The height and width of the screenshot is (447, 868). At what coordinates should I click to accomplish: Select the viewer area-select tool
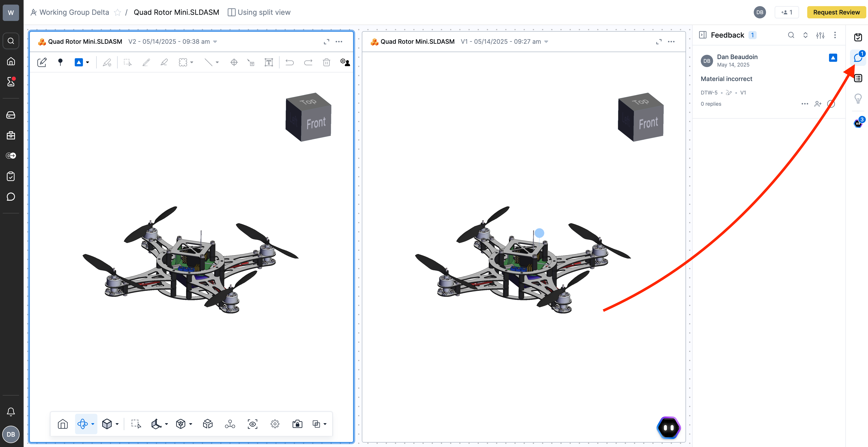(x=136, y=424)
